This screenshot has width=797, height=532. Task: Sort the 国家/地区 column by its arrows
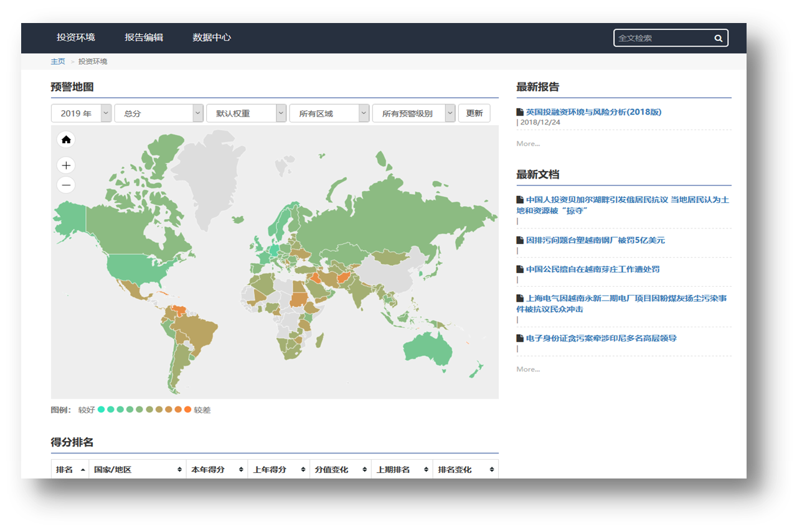(180, 470)
